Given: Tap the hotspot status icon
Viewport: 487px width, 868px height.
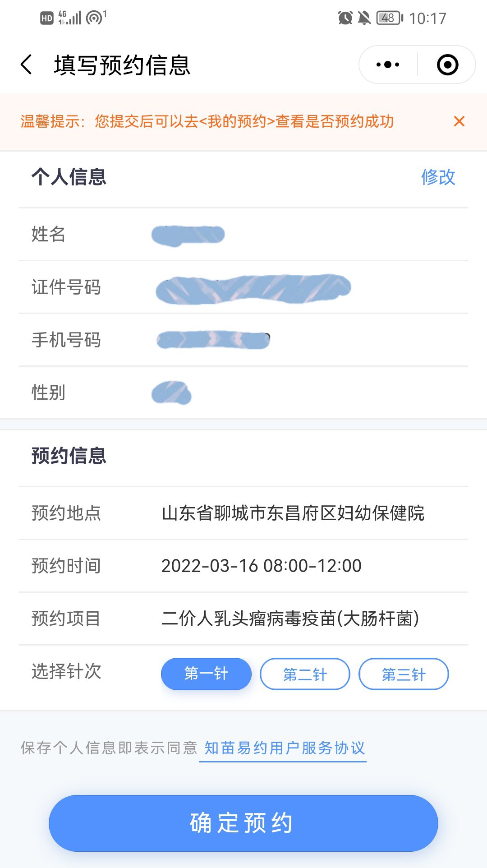Looking at the screenshot, I should [x=95, y=18].
